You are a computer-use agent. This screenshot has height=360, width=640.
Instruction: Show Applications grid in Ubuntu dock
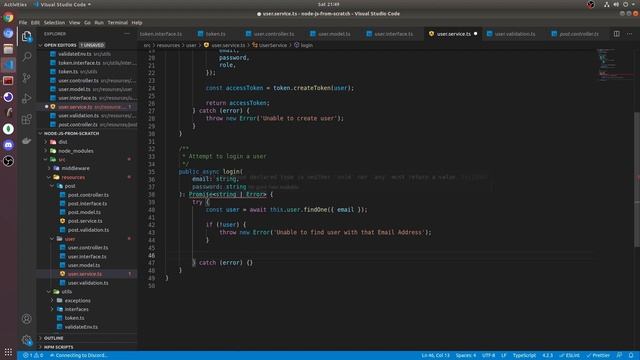[x=8, y=352]
